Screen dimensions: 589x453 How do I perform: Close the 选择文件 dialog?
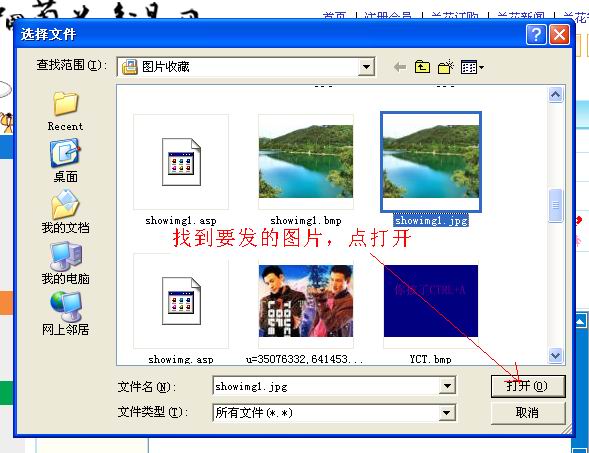[559, 35]
